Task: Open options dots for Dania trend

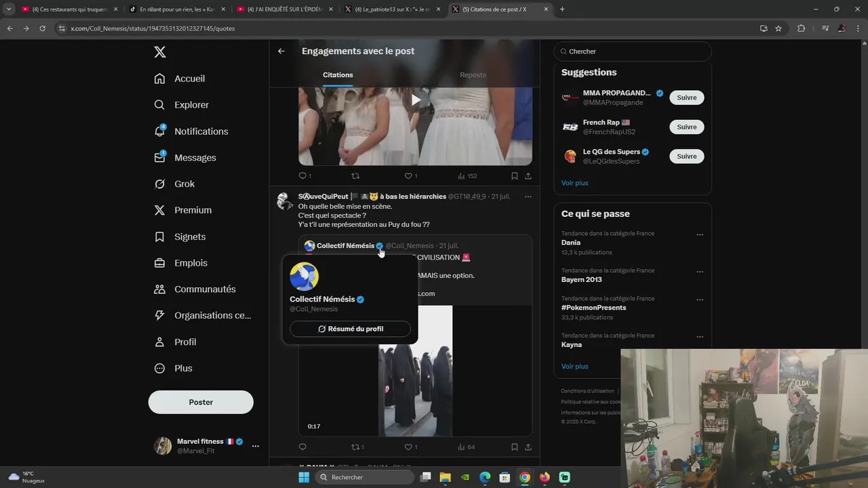Action: click(700, 235)
